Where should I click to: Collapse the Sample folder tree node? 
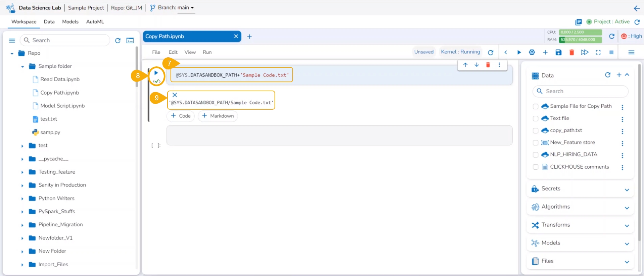22,67
